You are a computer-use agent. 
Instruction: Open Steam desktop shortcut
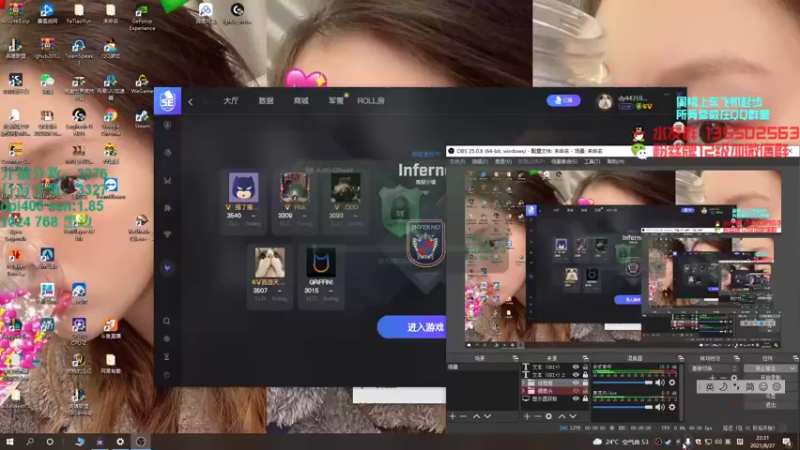pos(142,119)
